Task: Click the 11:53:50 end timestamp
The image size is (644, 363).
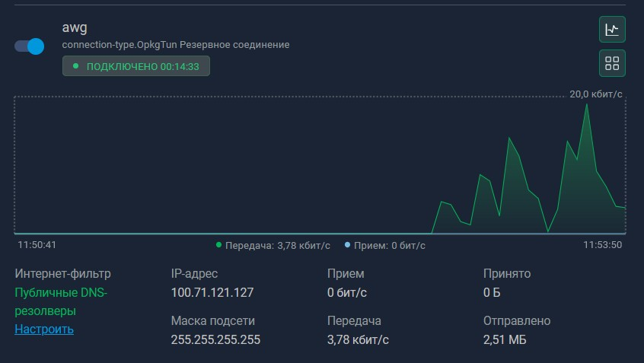Action: tap(603, 245)
